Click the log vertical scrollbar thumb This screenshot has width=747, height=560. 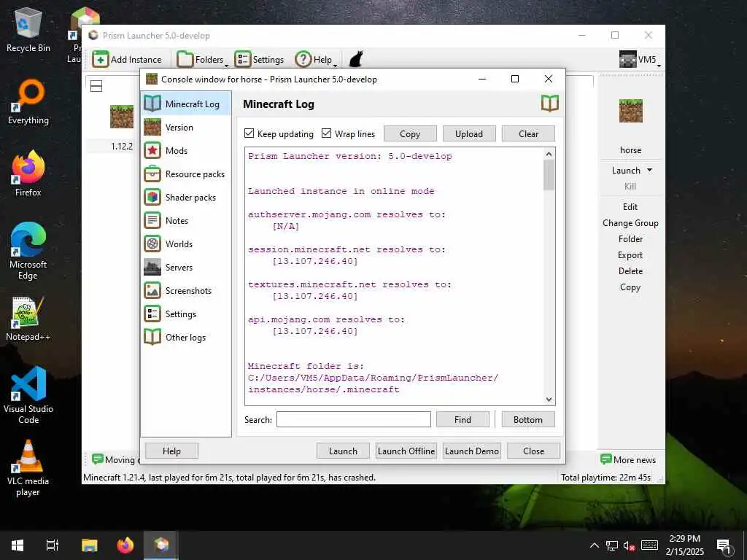[549, 175]
